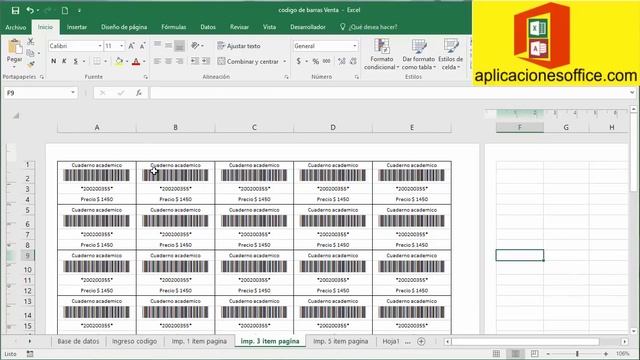Screen dimensions: 640x360
Task: Open the text orientation options
Action: [198, 46]
